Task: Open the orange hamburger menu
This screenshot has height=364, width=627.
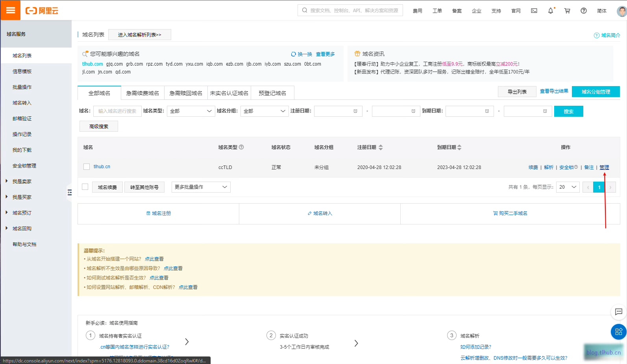Action: pyautogui.click(x=10, y=10)
